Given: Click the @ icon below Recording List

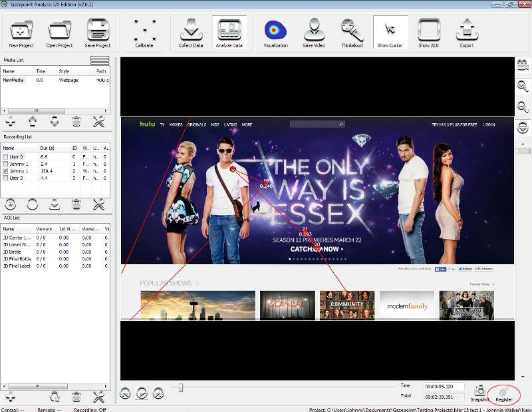Looking at the screenshot, I should (x=11, y=204).
